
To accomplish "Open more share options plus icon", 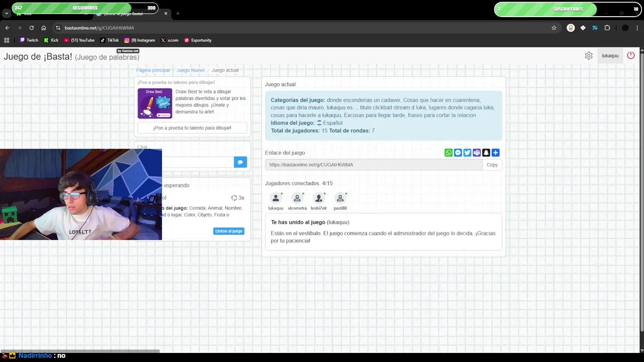I will (496, 152).
